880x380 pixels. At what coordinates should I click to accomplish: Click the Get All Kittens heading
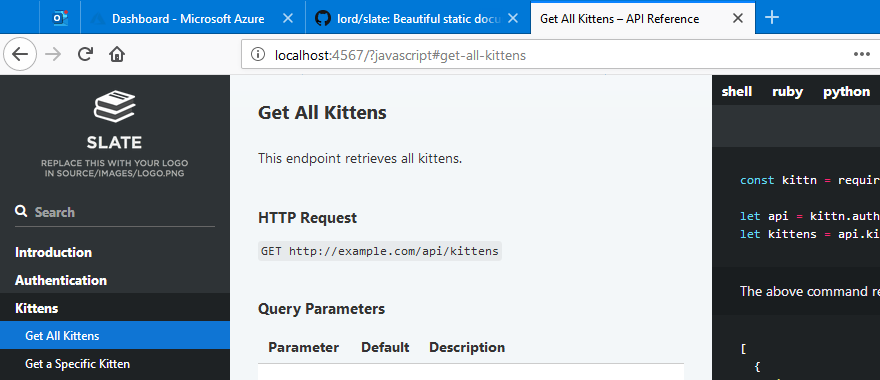[322, 112]
